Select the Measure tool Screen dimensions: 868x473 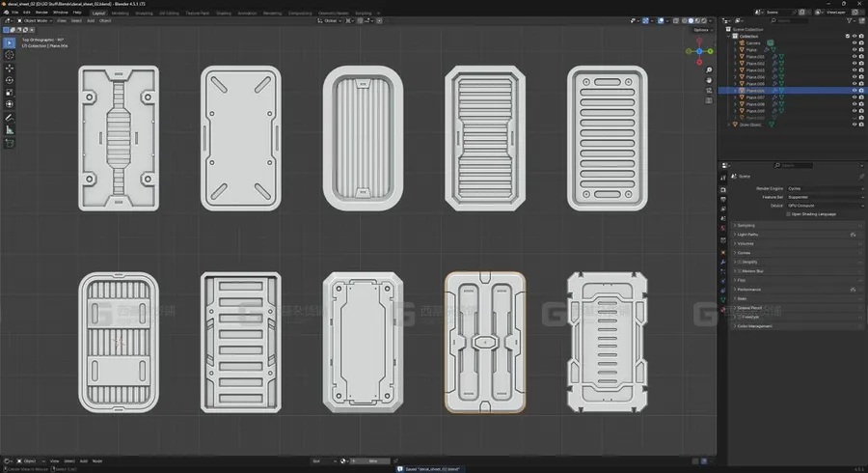[x=10, y=129]
